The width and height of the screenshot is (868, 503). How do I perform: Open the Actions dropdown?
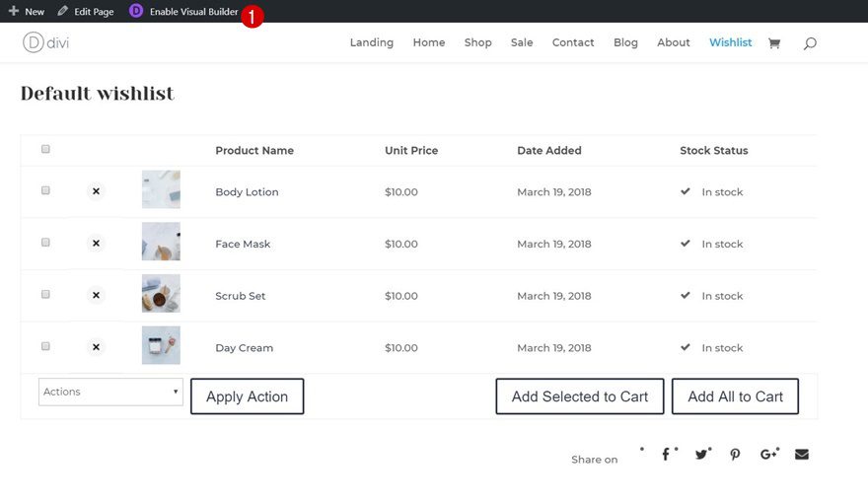pyautogui.click(x=110, y=392)
